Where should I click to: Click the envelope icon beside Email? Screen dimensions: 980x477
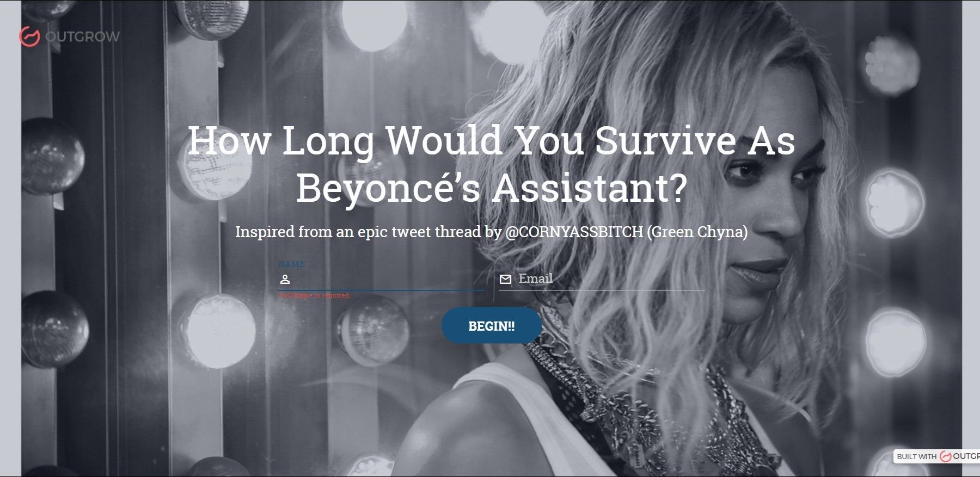(505, 279)
